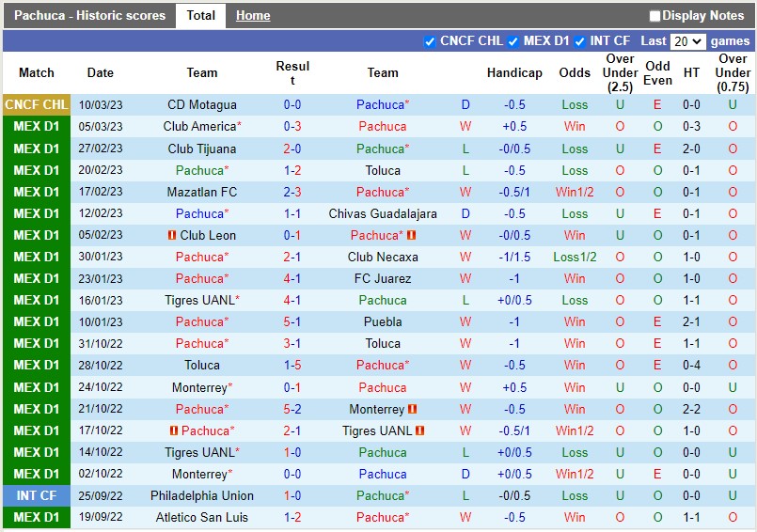Click red card icon before Pachuca on 17/10/22
The width and height of the screenshot is (757, 532).
click(174, 430)
